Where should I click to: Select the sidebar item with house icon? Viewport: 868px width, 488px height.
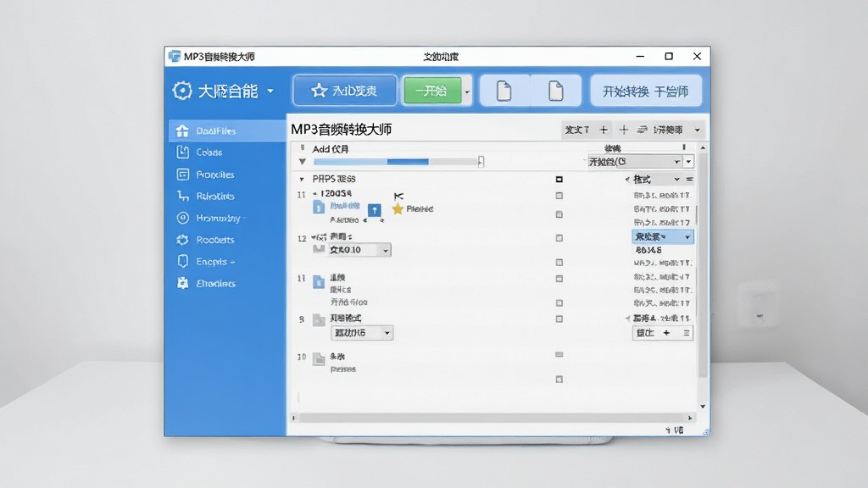click(x=227, y=131)
